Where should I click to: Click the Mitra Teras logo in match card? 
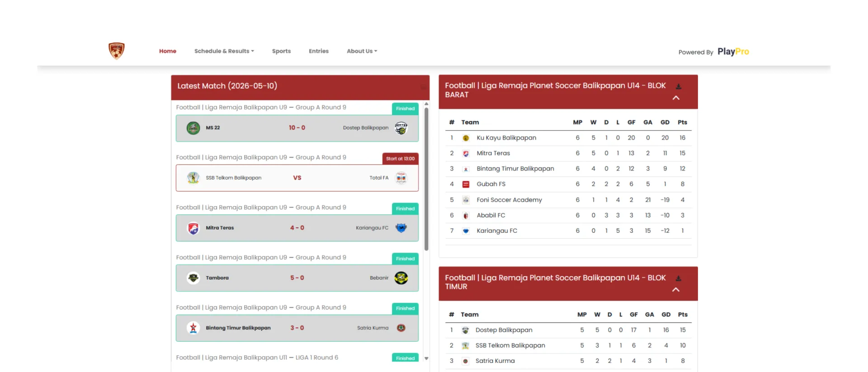click(x=193, y=228)
